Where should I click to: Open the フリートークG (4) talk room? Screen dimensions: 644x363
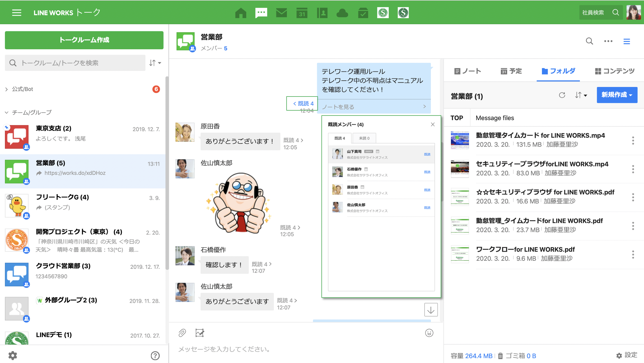point(83,205)
